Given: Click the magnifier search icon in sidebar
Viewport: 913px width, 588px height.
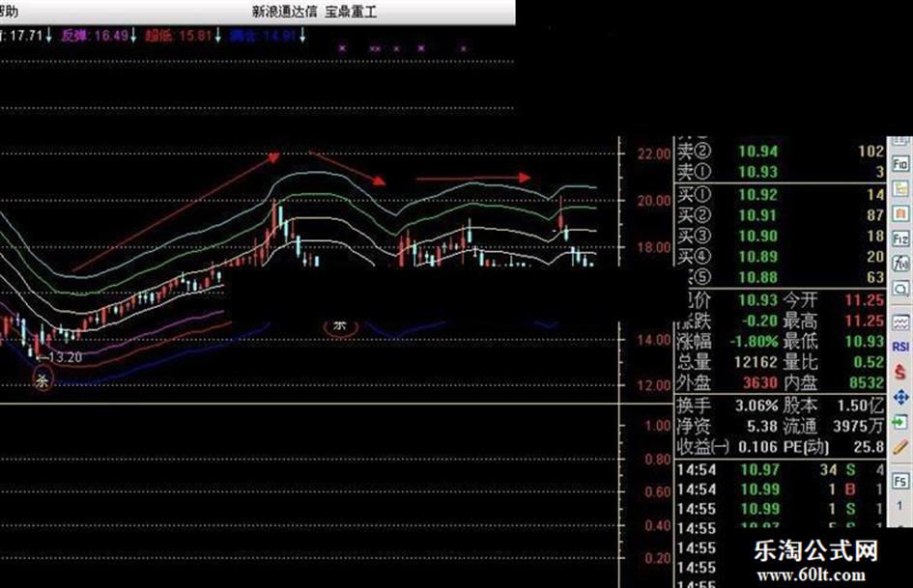Looking at the screenshot, I should [x=900, y=288].
